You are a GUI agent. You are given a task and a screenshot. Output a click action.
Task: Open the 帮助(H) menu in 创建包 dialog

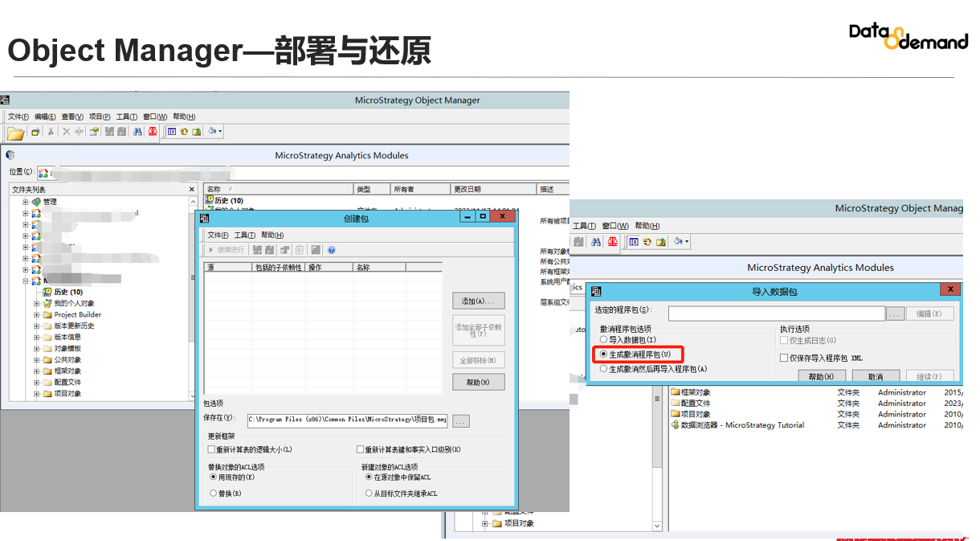[x=272, y=236]
